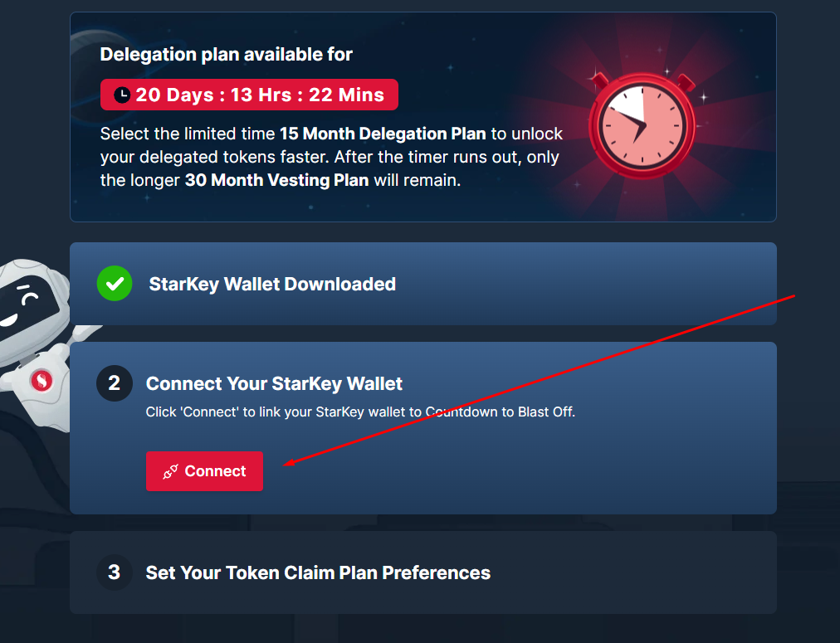Image resolution: width=840 pixels, height=643 pixels.
Task: Click the Connect Your StarKey Wallet heading
Action: (274, 383)
